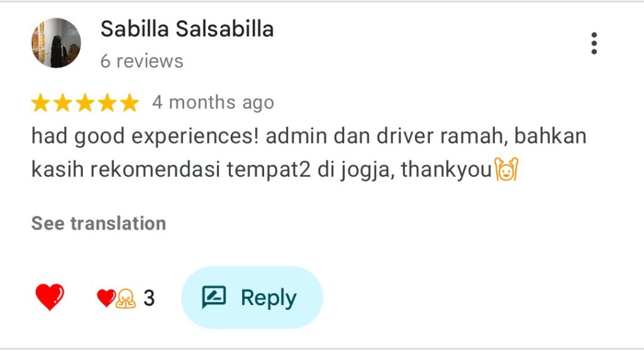Click the See translation link
This screenshot has width=644, height=351.
pyautogui.click(x=99, y=223)
